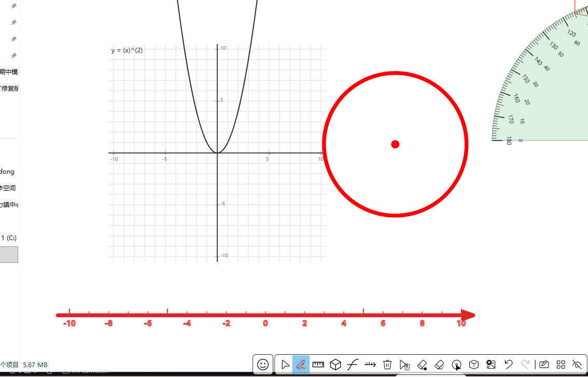Viewport: 588px width, 377px height.
Task: Open the four-squares grid menu
Action: click(x=561, y=365)
